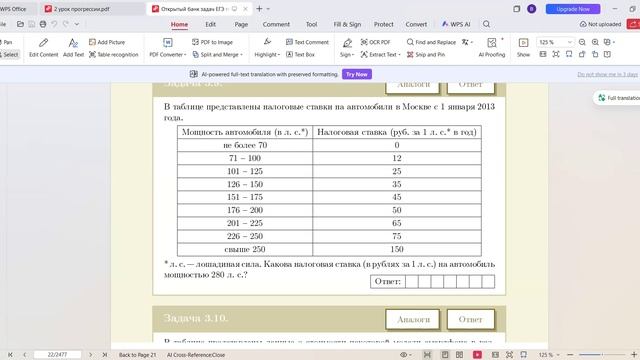Open the Fill & Sign tab
Screen dimensions: 640x360
click(347, 24)
